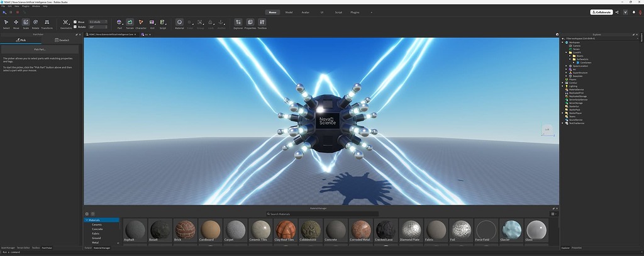
Task: Open the Toolbox panel from toolbar
Action: click(x=262, y=24)
